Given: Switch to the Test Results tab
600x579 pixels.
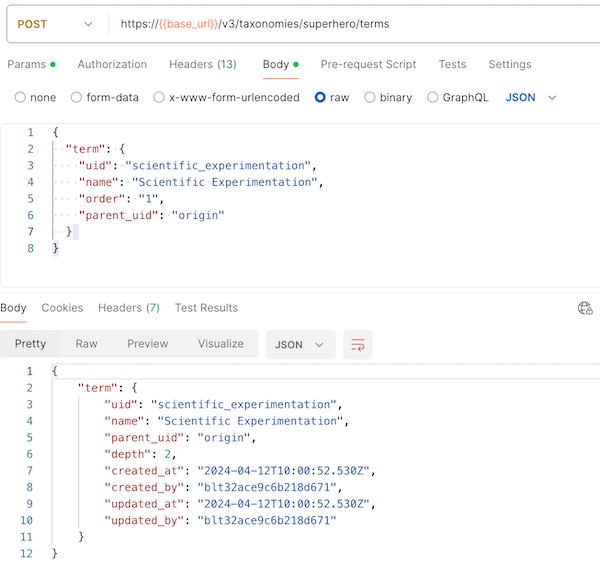Looking at the screenshot, I should (206, 308).
